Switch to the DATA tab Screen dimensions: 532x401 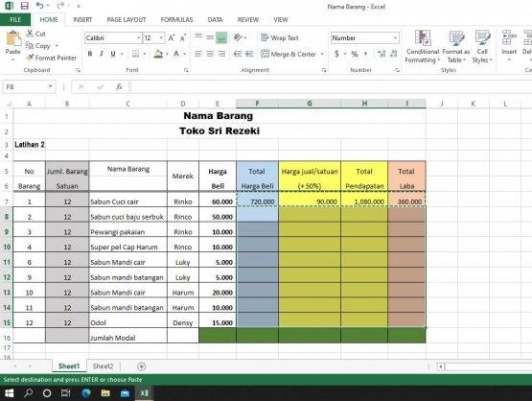pos(215,20)
